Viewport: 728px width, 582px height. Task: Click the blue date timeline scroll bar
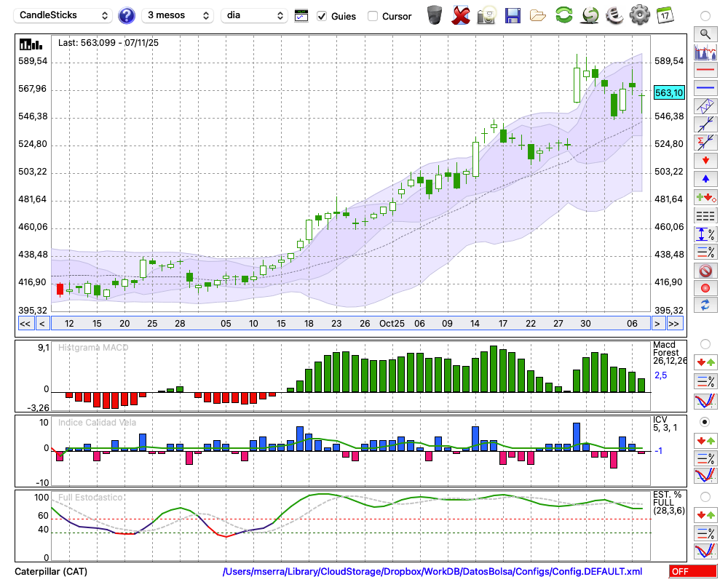tap(349, 323)
